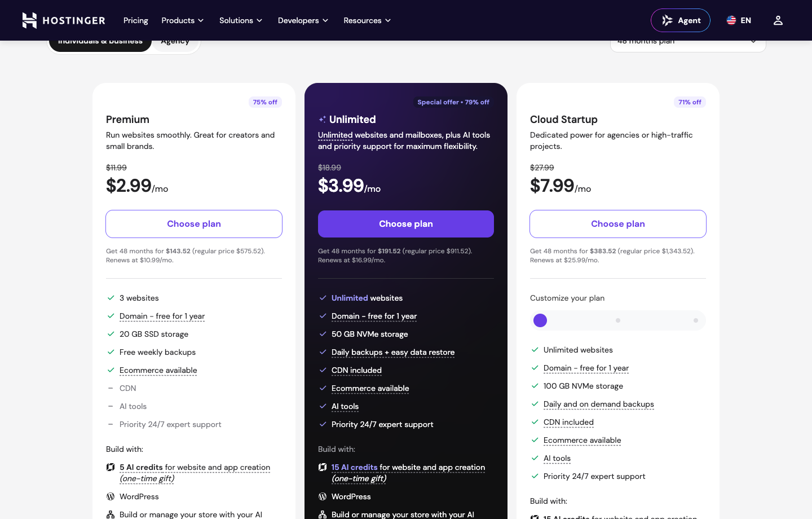
Task: Click Daily and on demand backups
Action: tap(599, 404)
